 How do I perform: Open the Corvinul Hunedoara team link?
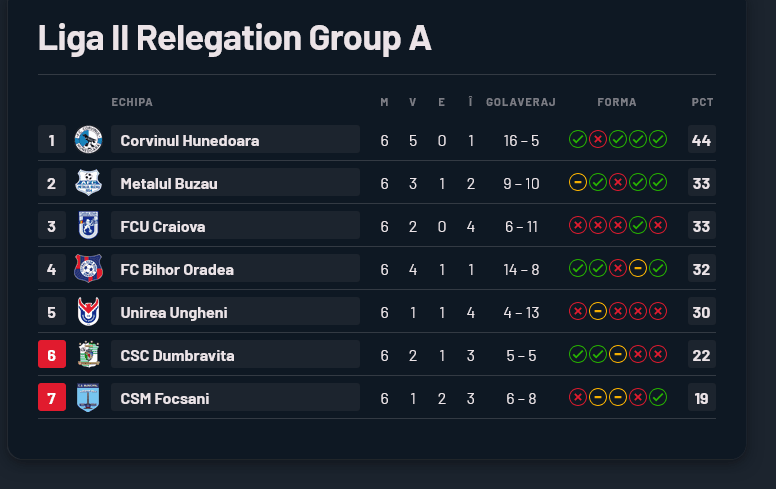[190, 141]
